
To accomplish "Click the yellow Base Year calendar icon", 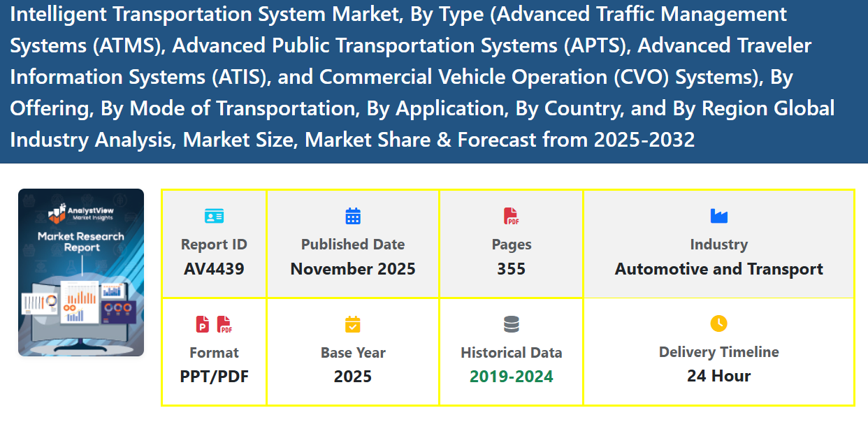I will (353, 324).
